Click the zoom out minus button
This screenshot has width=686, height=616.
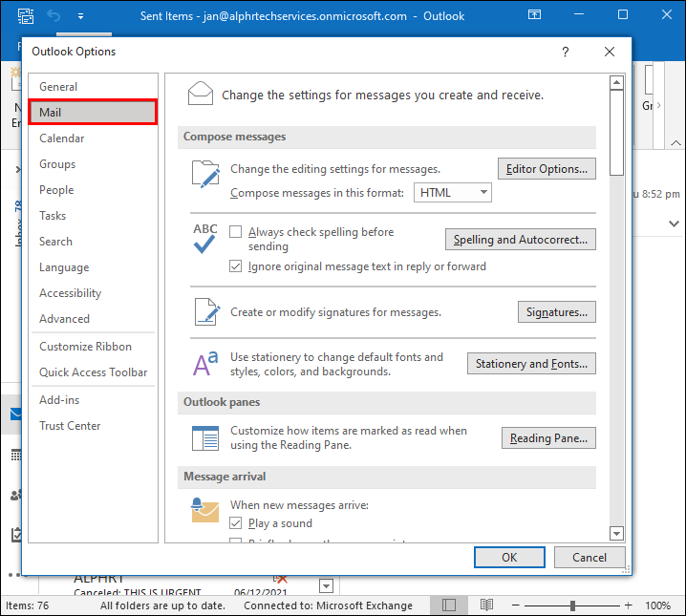tap(515, 605)
